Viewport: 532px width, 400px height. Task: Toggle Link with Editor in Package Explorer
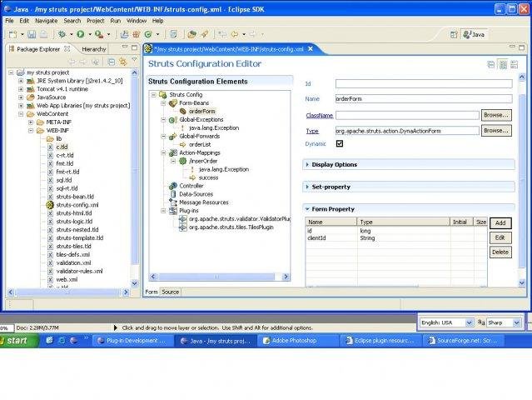coord(123,62)
